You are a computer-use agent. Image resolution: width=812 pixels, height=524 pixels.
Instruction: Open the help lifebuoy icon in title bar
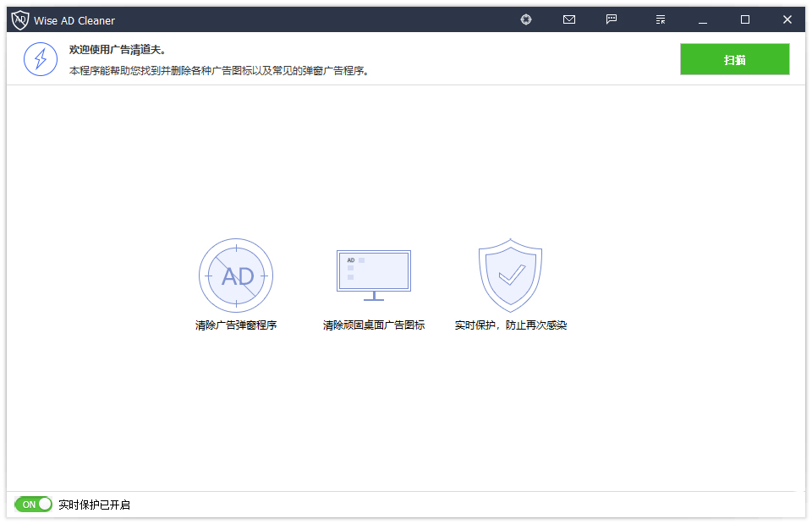pyautogui.click(x=526, y=19)
